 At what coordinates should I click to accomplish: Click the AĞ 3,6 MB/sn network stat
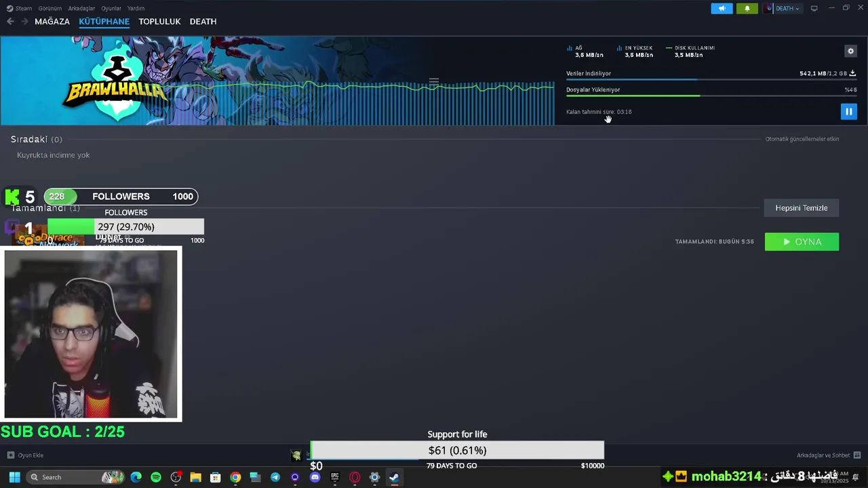point(585,52)
